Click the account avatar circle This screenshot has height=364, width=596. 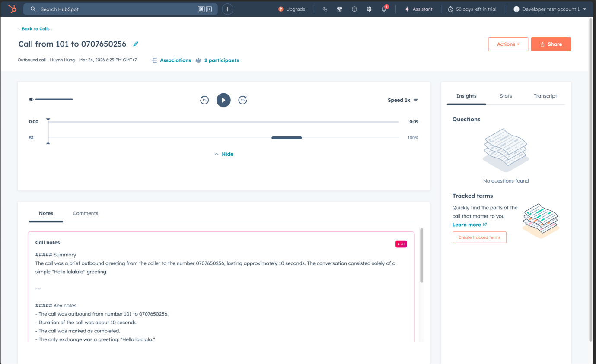(x=516, y=9)
